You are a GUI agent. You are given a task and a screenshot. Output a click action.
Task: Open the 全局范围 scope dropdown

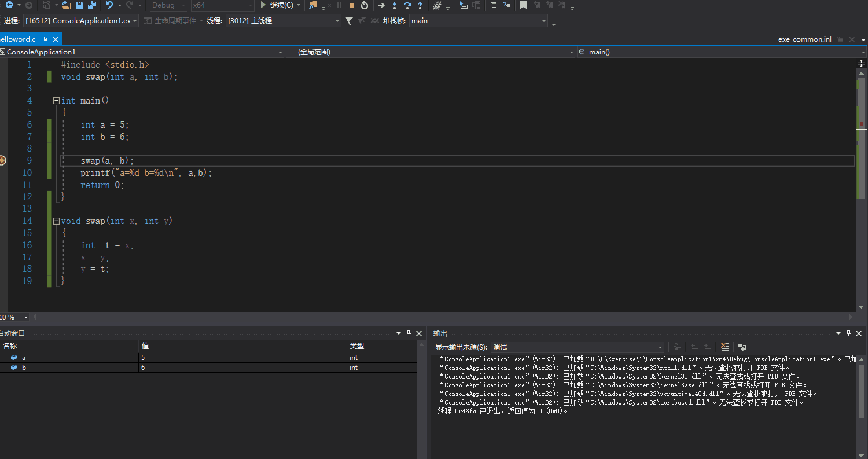(x=431, y=52)
